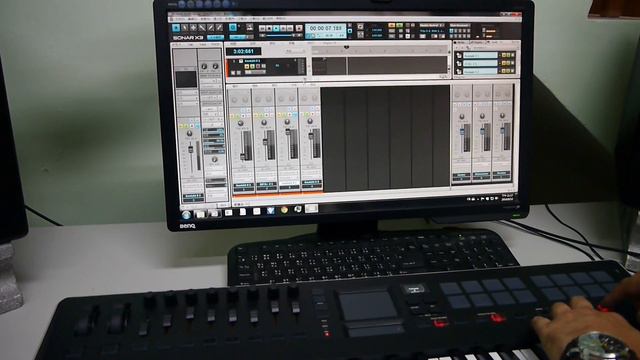Select first bus strip name label

[x=462, y=175]
